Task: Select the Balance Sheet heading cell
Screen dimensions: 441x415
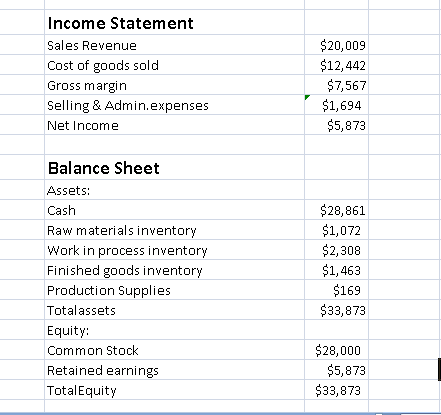Action: [174, 167]
